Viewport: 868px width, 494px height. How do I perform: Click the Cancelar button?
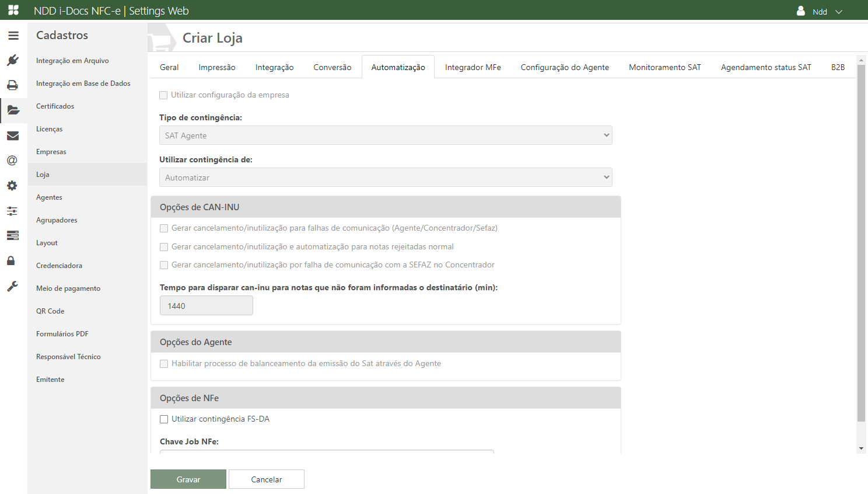tap(266, 479)
